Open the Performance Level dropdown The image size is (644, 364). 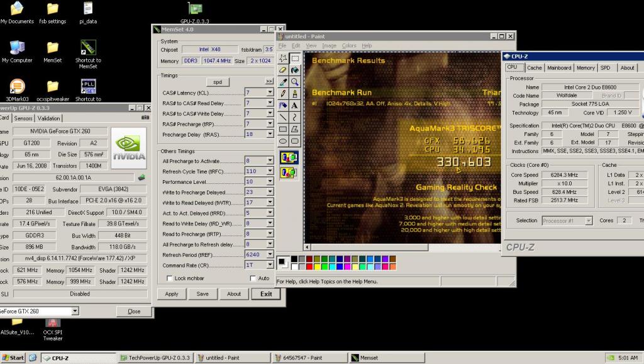(x=270, y=181)
